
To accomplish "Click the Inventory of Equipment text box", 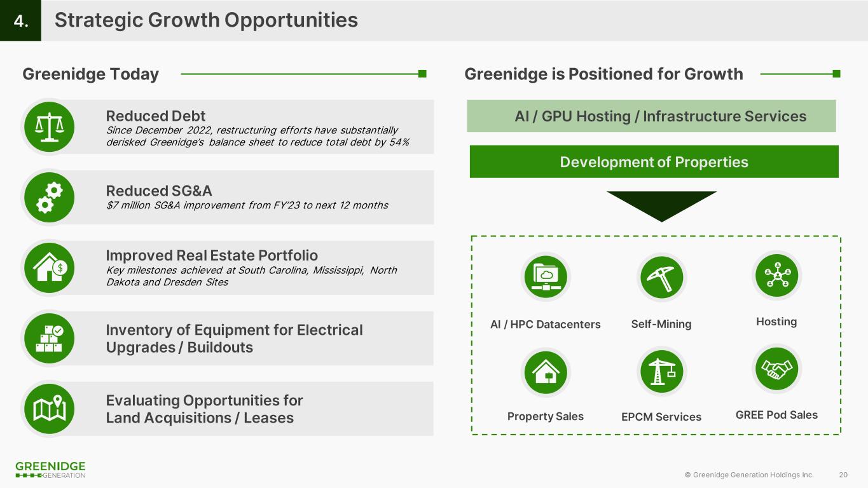I will 234,339.
